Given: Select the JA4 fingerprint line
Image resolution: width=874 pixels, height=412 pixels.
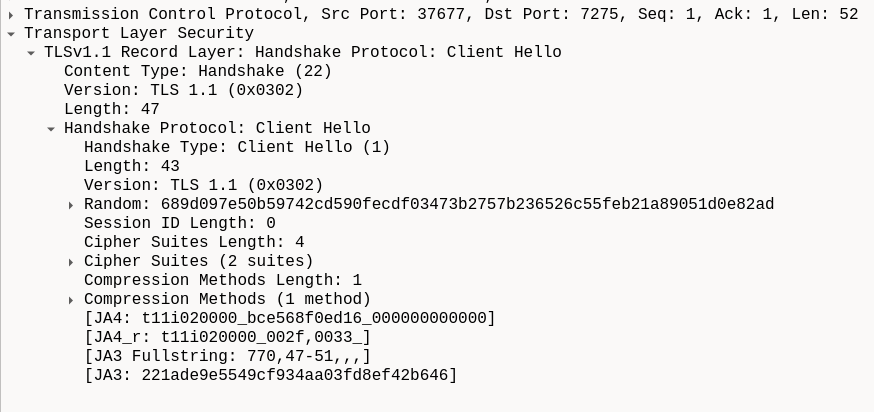Looking at the screenshot, I should tap(290, 318).
